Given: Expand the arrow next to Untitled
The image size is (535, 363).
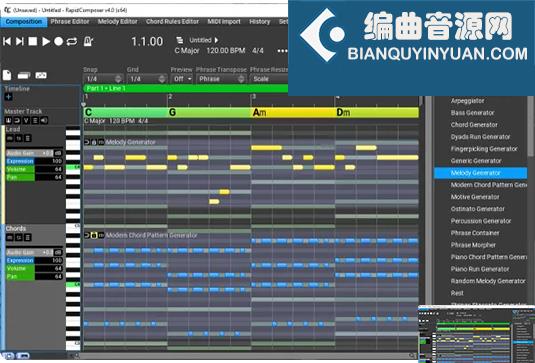Looking at the screenshot, I should 216,40.
